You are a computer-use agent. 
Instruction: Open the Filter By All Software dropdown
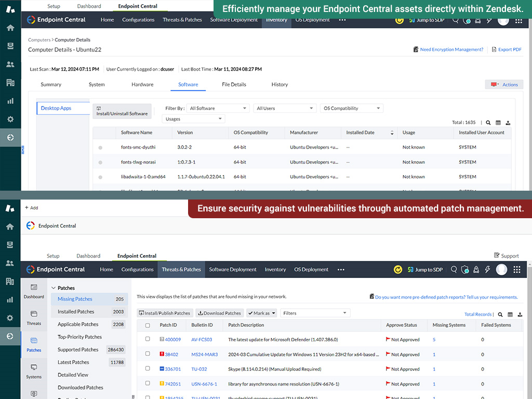pyautogui.click(x=218, y=108)
